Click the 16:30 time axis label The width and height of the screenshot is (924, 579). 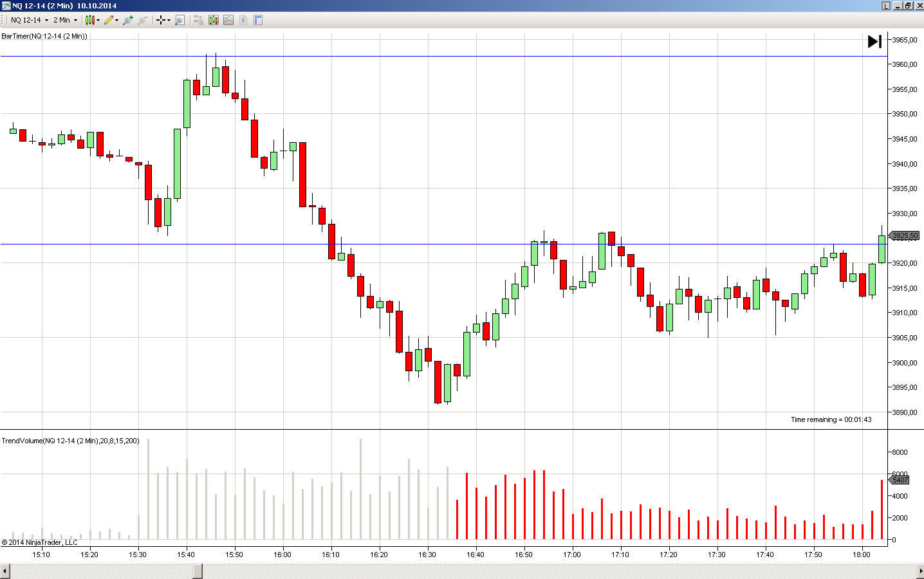tap(427, 555)
